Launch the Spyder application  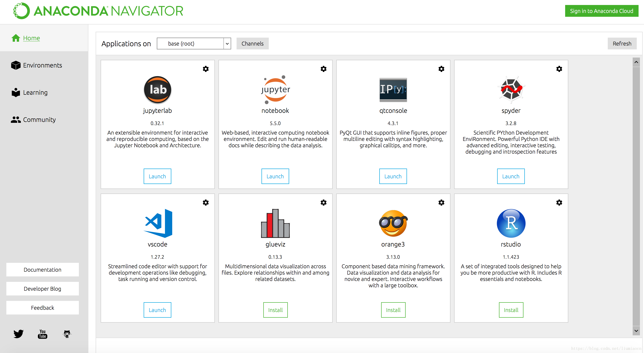point(511,176)
